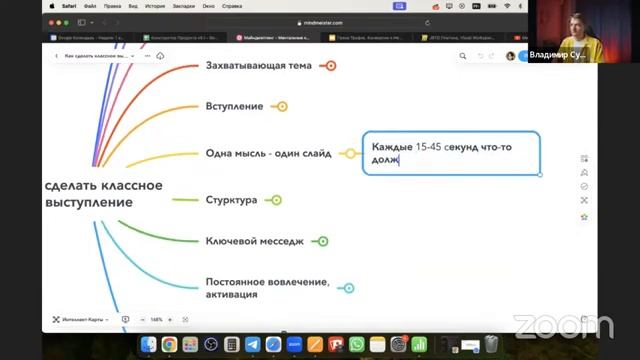Viewport: 640px width, 360px height.
Task: Open the second right sidebar icon
Action: (x=584, y=172)
